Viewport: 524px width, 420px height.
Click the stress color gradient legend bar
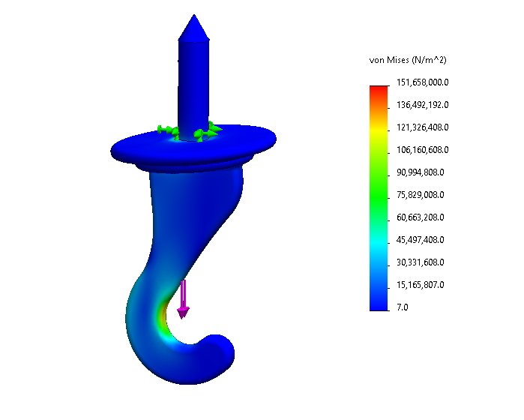(379, 198)
